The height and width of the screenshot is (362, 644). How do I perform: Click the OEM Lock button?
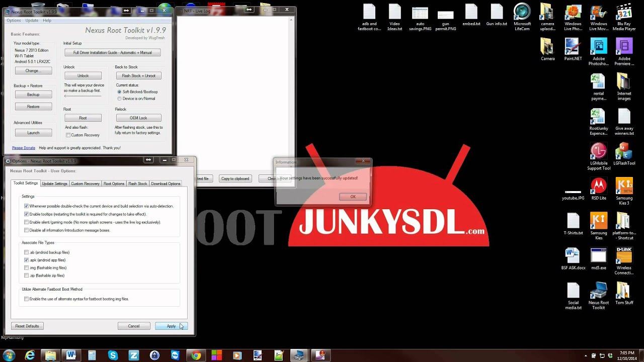pos(139,118)
